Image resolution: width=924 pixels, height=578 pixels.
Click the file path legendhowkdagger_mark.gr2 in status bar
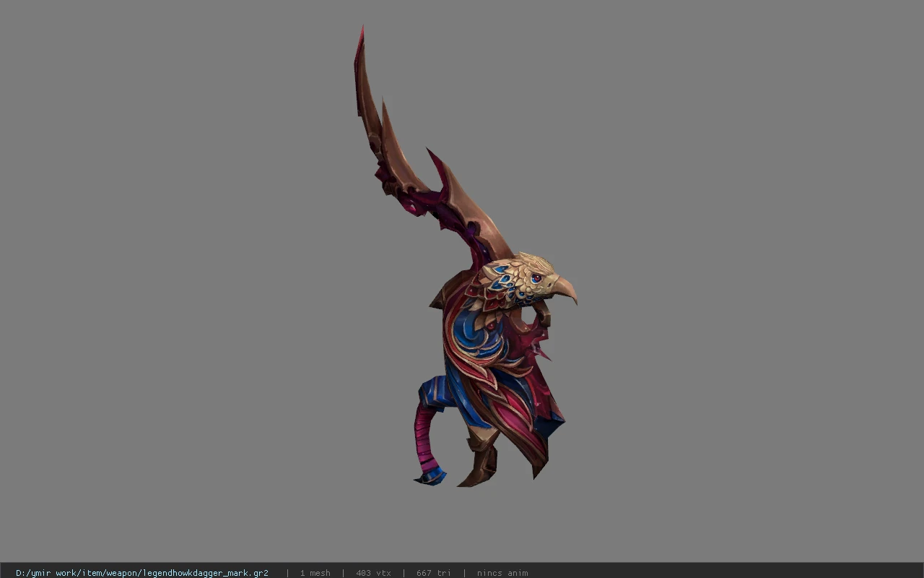tap(142, 573)
